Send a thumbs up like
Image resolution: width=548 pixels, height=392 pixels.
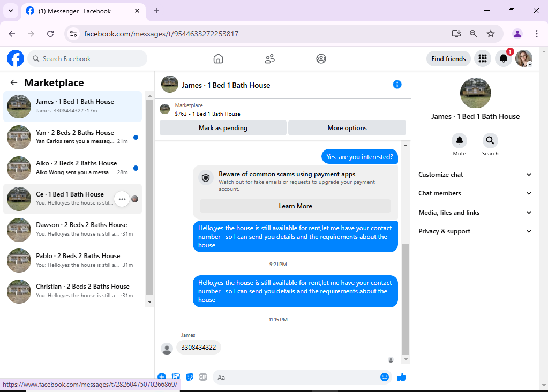pyautogui.click(x=402, y=377)
